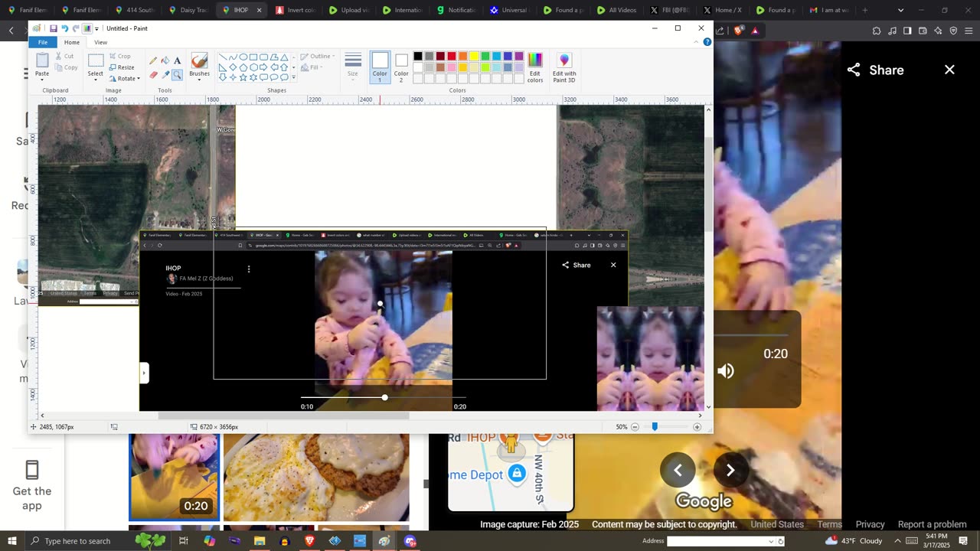Select the Magnifier tool in Paint
980x551 pixels.
pyautogui.click(x=178, y=74)
